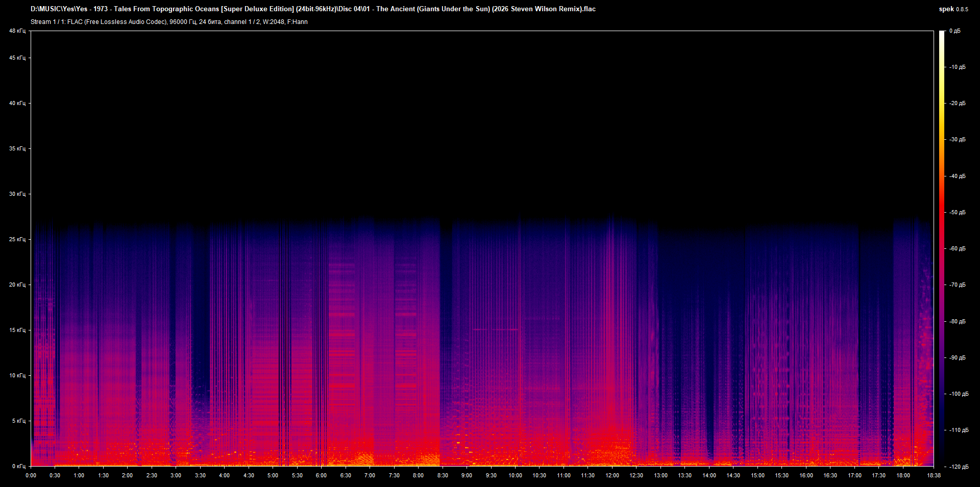Image resolution: width=980 pixels, height=487 pixels.
Task: Click the dB color gradient scale bar
Action: 942,248
